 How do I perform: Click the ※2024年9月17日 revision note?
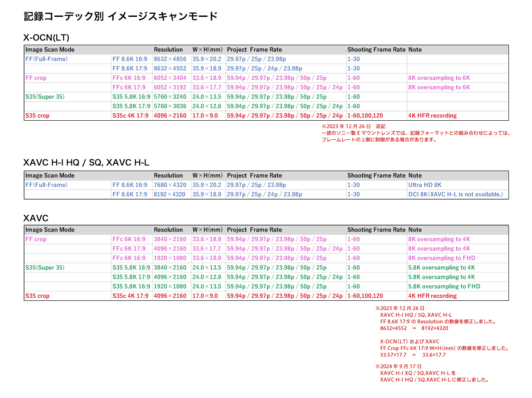click(398, 366)
